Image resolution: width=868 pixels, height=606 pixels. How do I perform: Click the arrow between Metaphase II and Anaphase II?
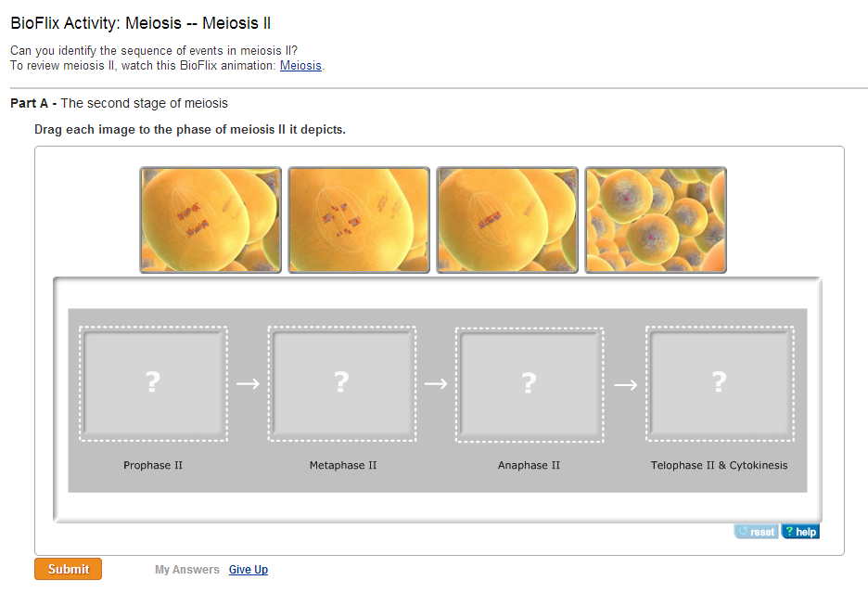click(436, 383)
